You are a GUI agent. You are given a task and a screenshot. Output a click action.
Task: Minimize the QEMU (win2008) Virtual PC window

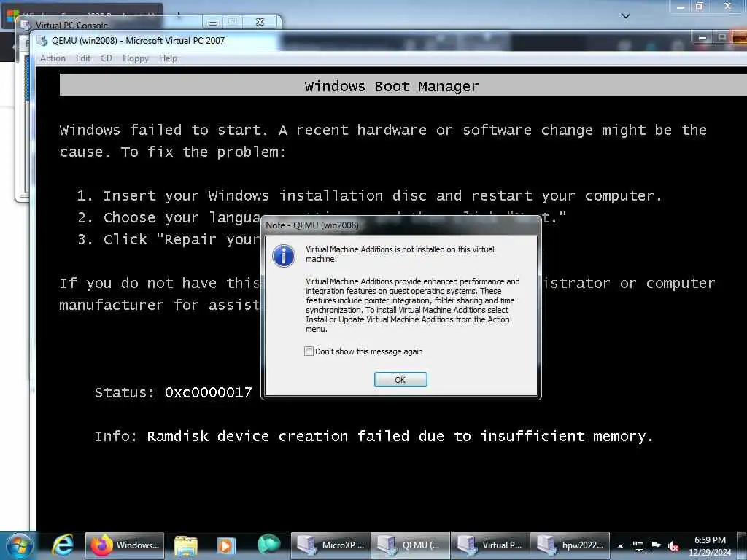[703, 38]
